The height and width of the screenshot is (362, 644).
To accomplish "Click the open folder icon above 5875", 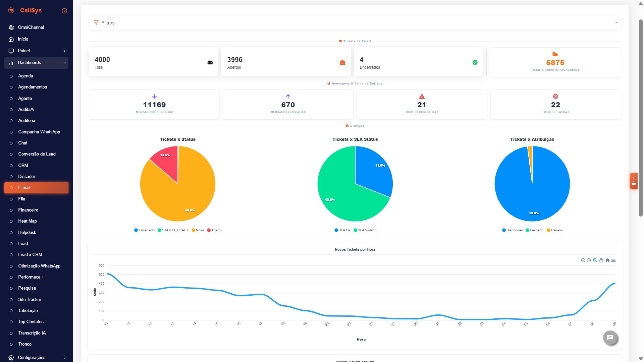I will 555,54.
